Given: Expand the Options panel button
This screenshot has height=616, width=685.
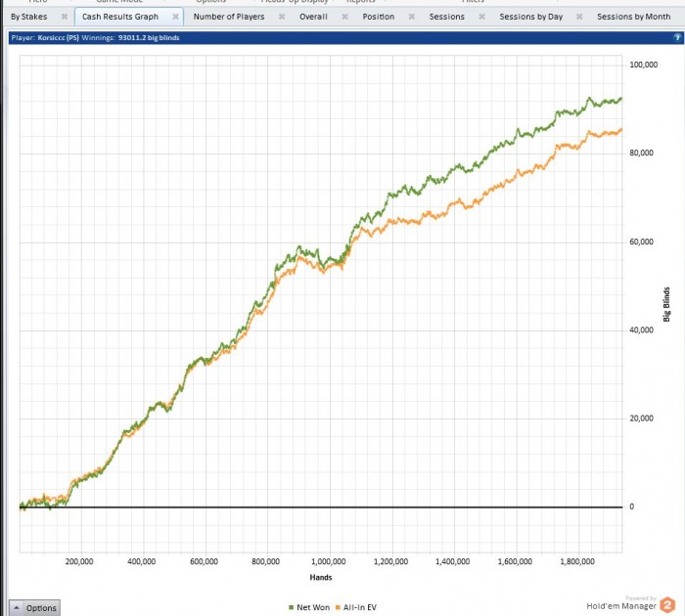Looking at the screenshot, I should [35, 608].
